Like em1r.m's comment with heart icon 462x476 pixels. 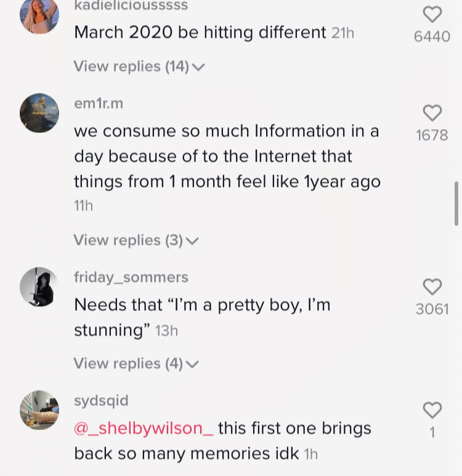point(432,113)
